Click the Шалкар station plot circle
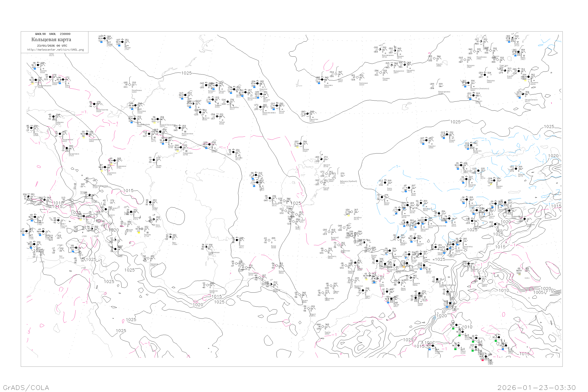Viewport: 588px width, 392px height. coord(300,144)
